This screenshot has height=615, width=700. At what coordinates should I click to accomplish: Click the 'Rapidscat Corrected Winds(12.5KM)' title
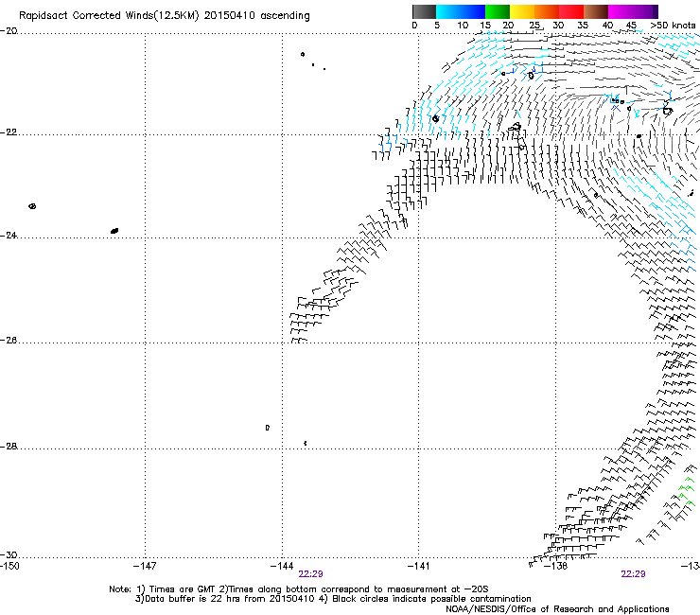click(x=109, y=16)
